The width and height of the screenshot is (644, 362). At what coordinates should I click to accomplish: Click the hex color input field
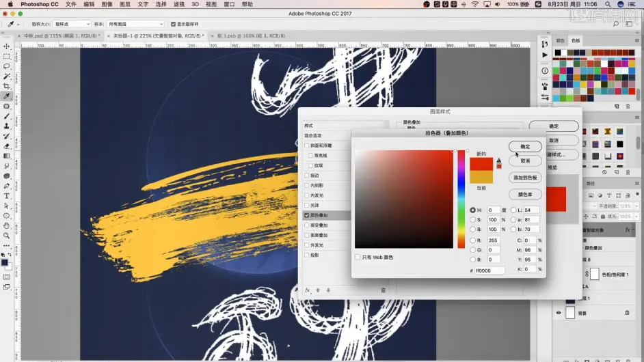pos(489,270)
